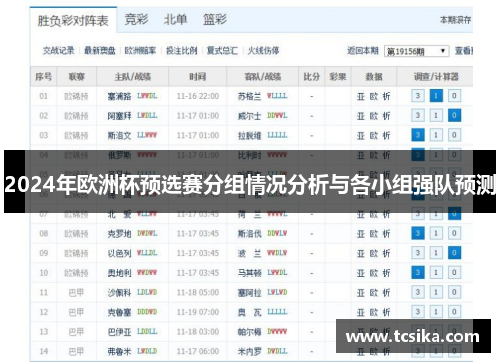Click away team 帕尔梅 in row 13

pyautogui.click(x=249, y=332)
